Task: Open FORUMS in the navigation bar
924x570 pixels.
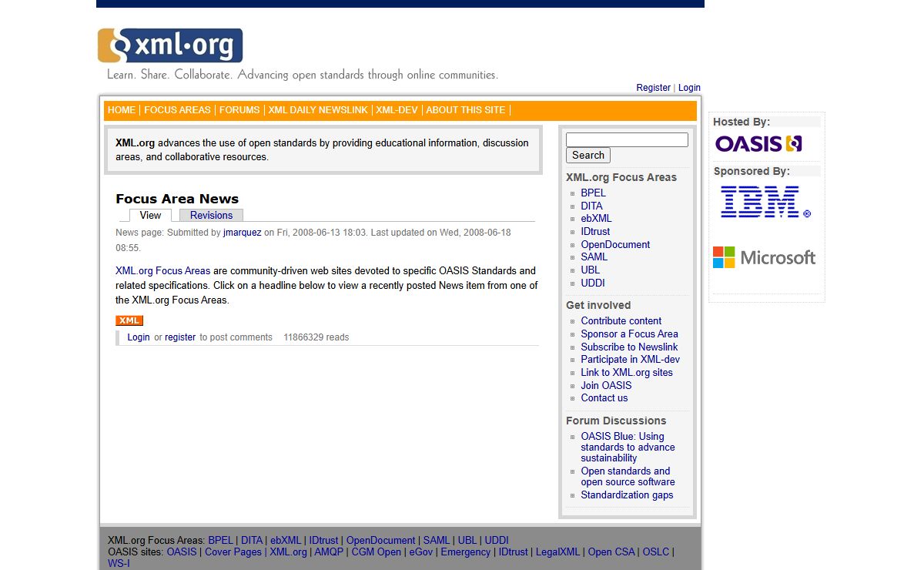Action: coord(239,110)
